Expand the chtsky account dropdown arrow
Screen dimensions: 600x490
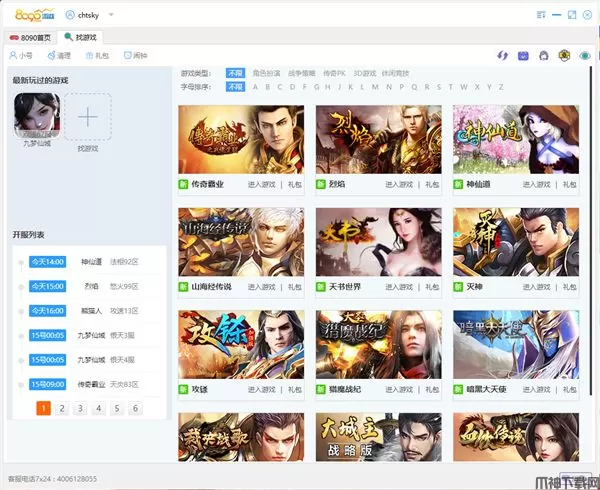[x=111, y=15]
